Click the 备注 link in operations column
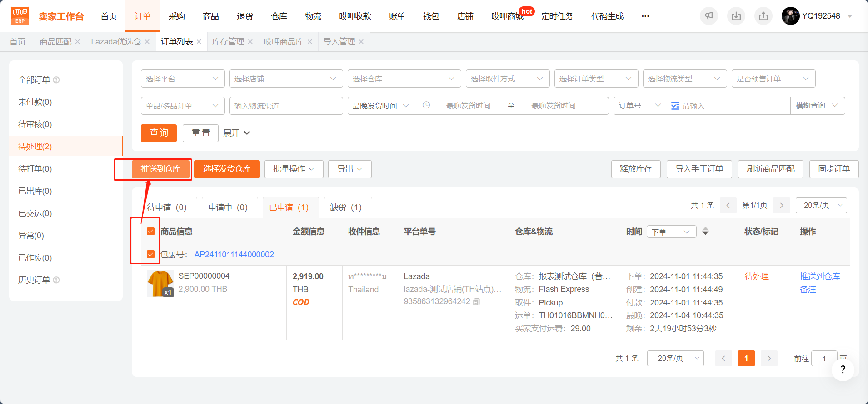The width and height of the screenshot is (868, 404). tap(808, 290)
